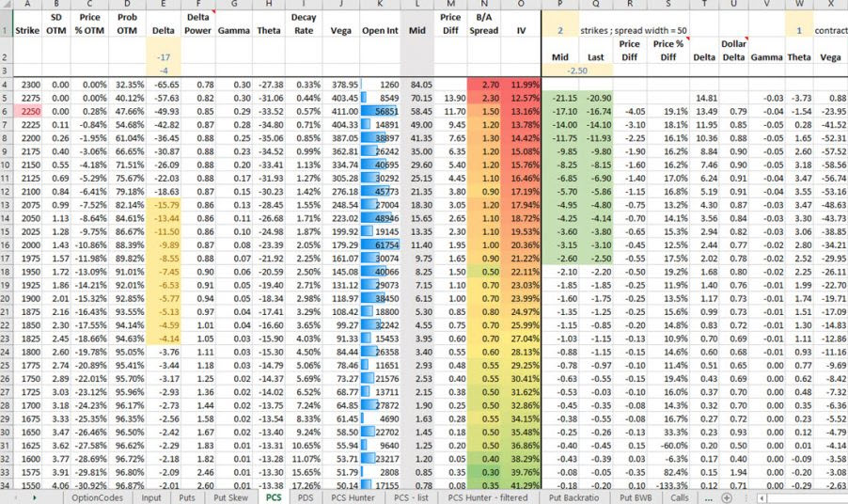Add a new sheet with plus icon

coord(727,497)
